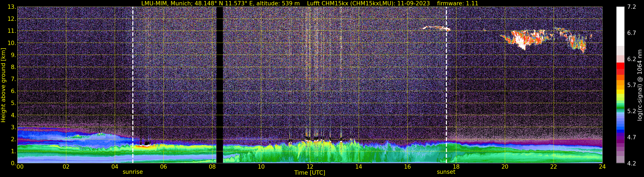Click the white top segment of colorbar
Viewport: 644px width, 177px height.
620,26
